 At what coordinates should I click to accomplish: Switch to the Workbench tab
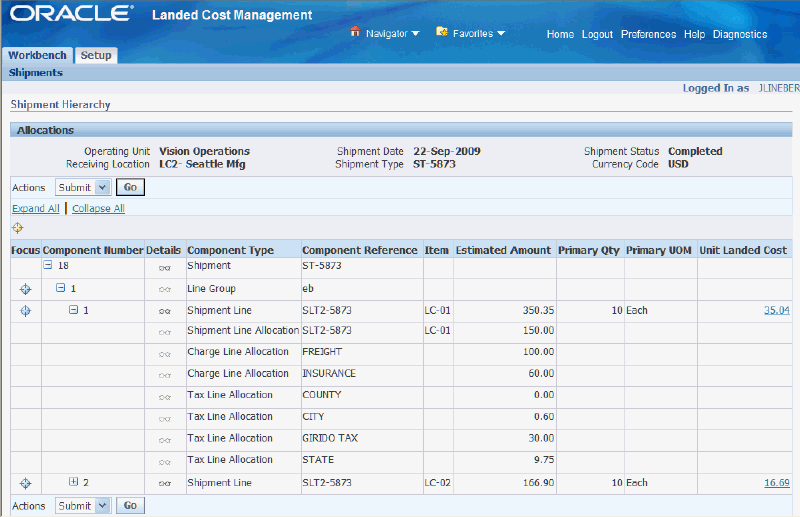37,55
